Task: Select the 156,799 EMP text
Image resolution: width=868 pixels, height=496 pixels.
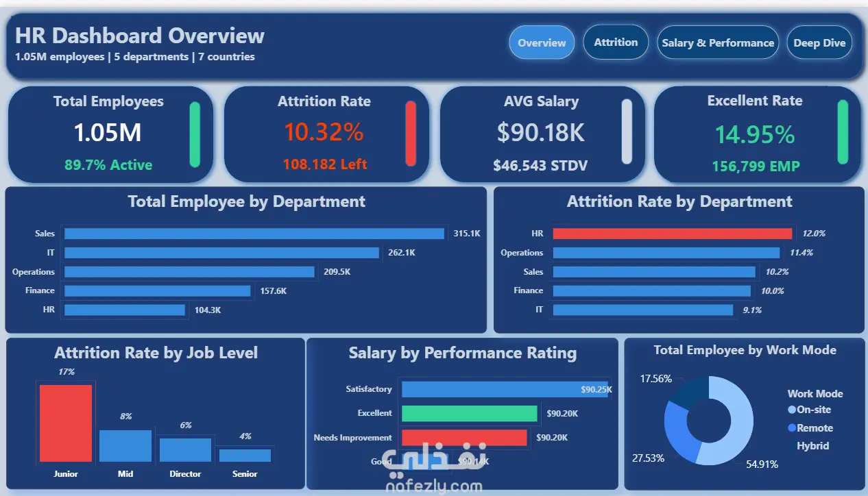Action: (756, 166)
